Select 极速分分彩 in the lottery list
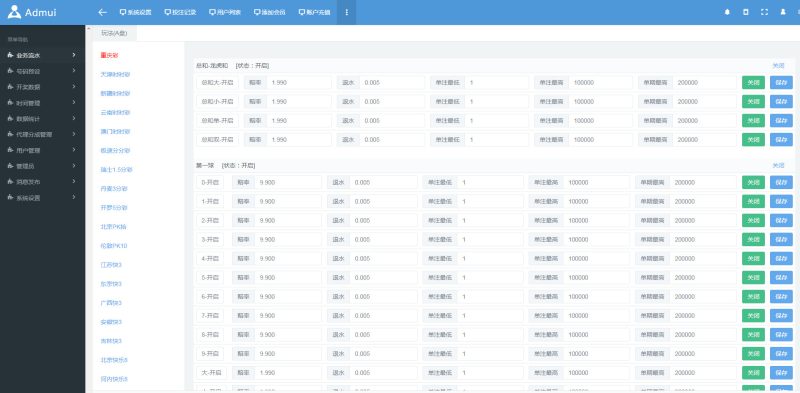The width and height of the screenshot is (800, 393). tap(115, 151)
